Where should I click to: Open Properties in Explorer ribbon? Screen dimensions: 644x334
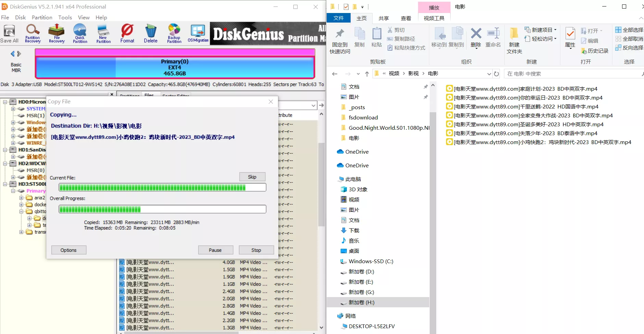[x=570, y=37]
